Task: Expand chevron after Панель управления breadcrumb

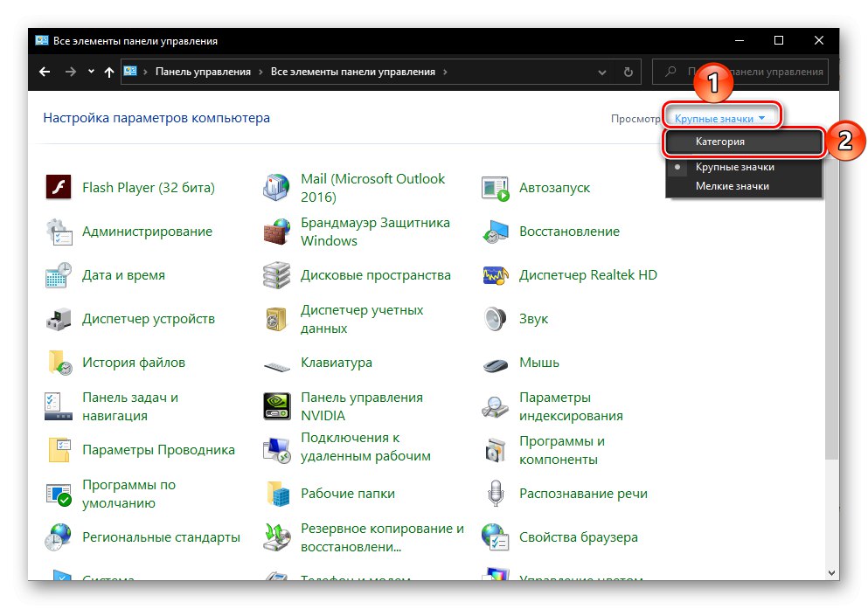Action: (260, 72)
